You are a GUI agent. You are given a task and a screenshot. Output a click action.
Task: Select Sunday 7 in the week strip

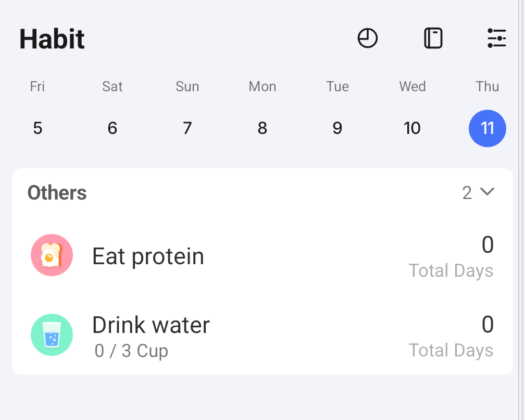[x=187, y=128]
